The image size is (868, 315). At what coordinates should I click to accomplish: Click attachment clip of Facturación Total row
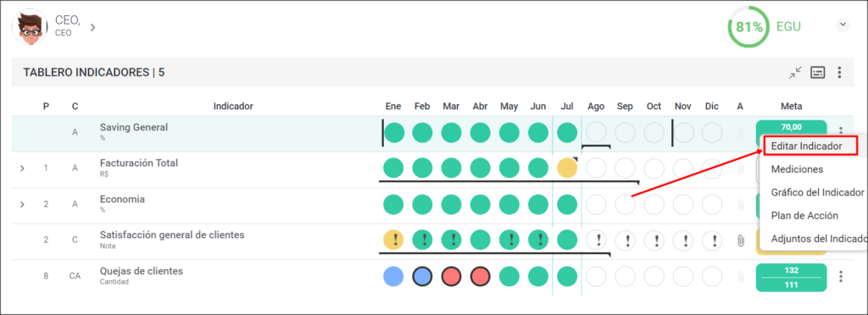(x=740, y=169)
